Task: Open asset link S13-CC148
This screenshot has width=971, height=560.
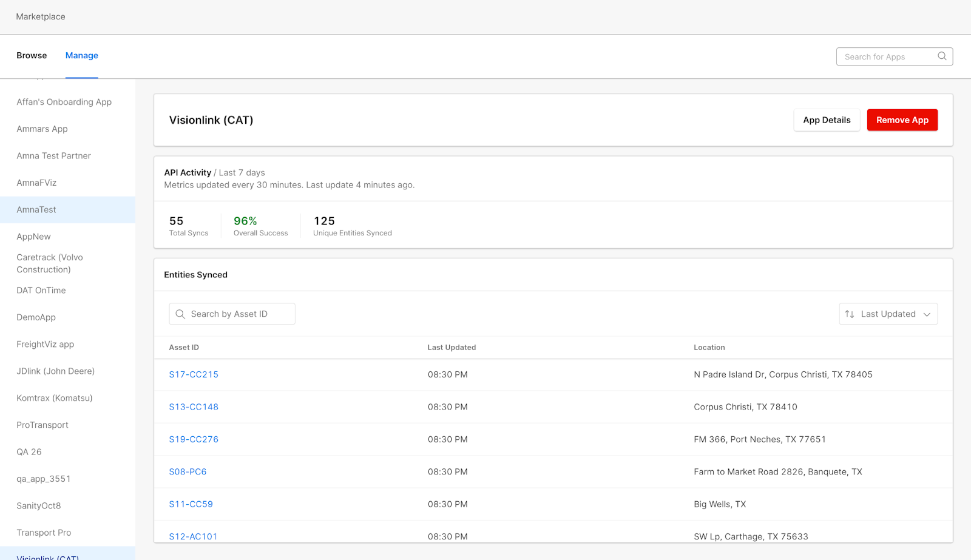Action: [x=194, y=407]
